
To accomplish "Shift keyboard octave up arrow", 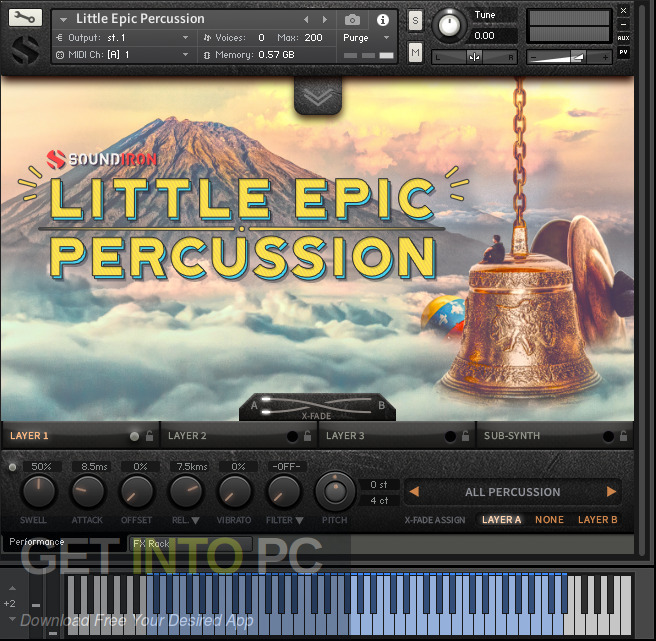I will pyautogui.click(x=13, y=588).
